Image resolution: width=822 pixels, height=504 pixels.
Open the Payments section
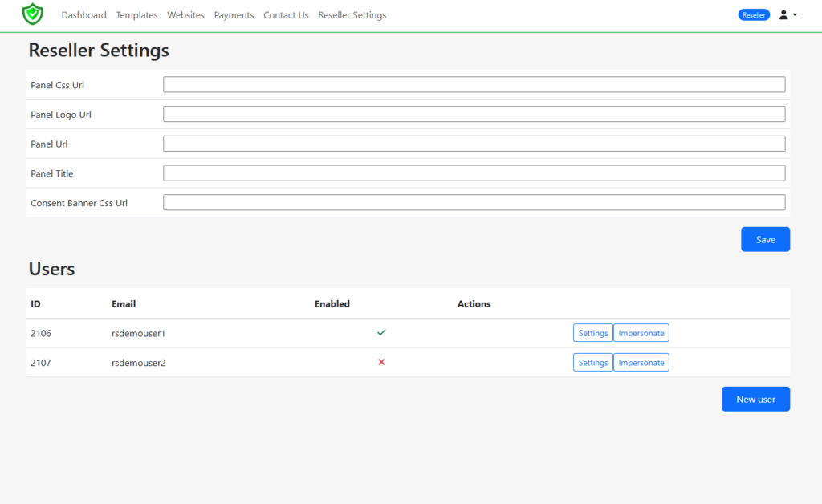(234, 15)
